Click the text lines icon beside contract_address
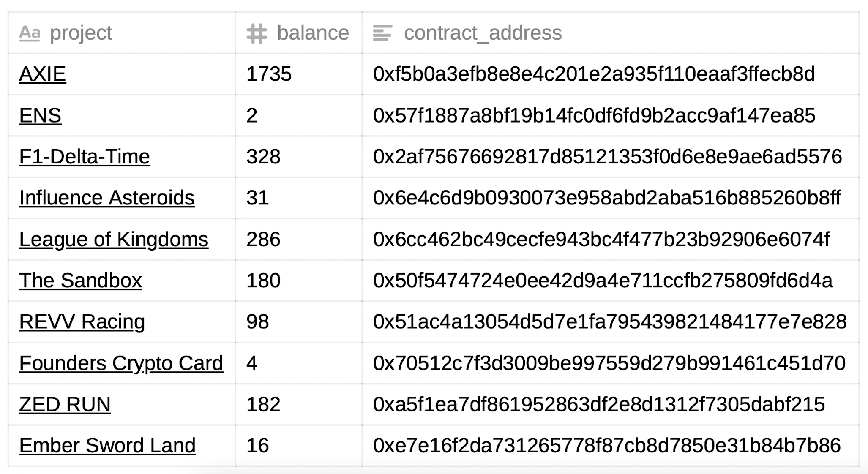 click(382, 33)
